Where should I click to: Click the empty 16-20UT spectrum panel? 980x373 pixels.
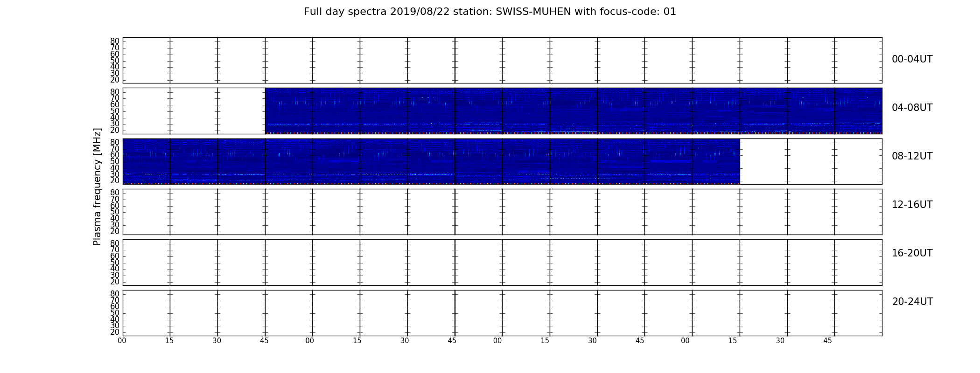[502, 262]
